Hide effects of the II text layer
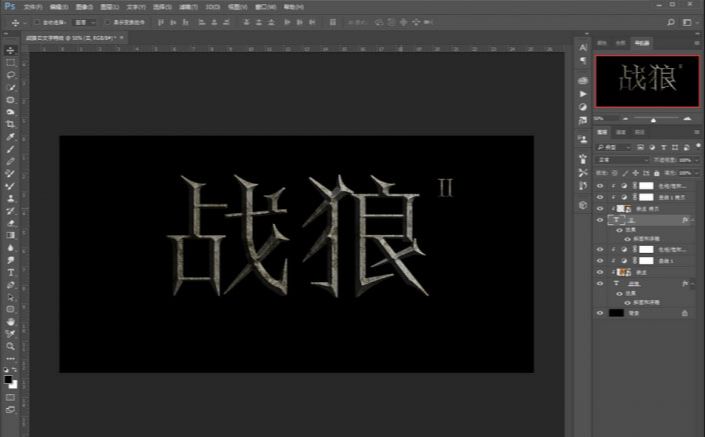The image size is (705, 437). (x=620, y=230)
